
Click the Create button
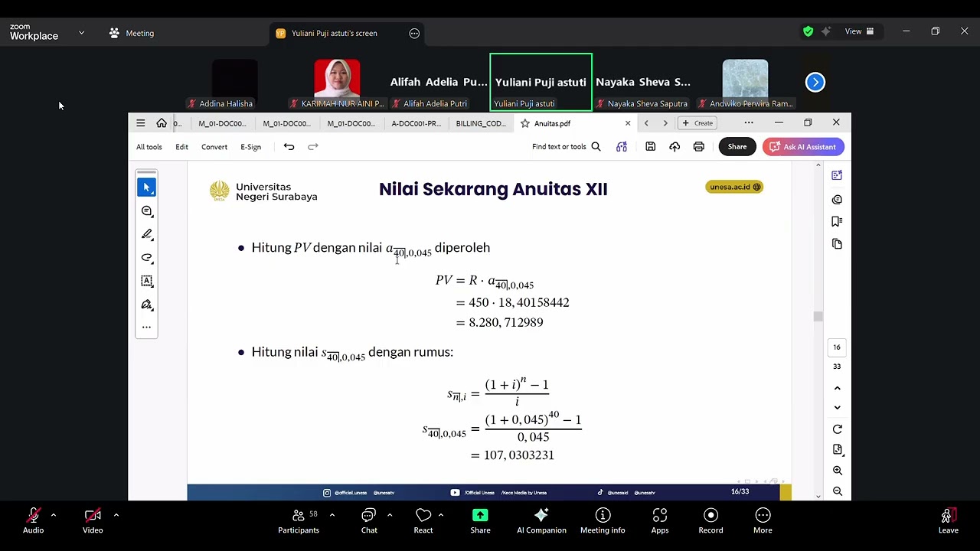click(x=697, y=123)
